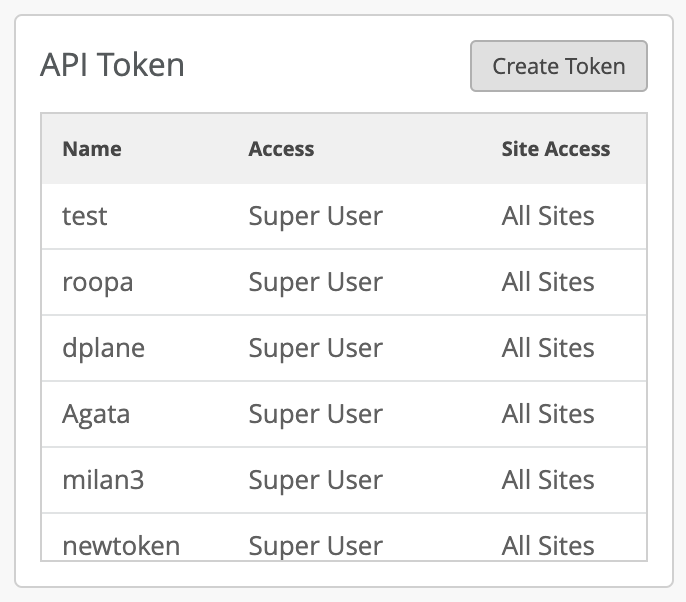
Task: Click All Sites in Agata row
Action: click(548, 414)
